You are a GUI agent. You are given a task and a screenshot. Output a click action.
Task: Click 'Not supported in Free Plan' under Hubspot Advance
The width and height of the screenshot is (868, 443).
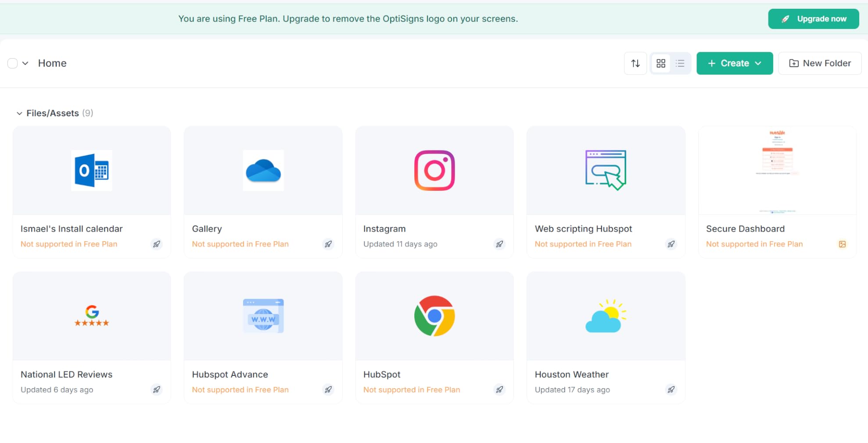coord(240,389)
